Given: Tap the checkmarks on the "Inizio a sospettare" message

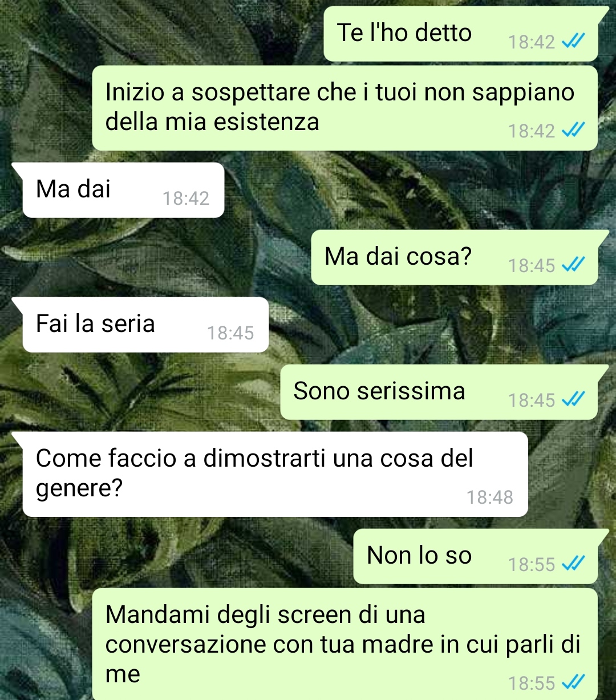Looking at the screenshot, I should pos(572,131).
